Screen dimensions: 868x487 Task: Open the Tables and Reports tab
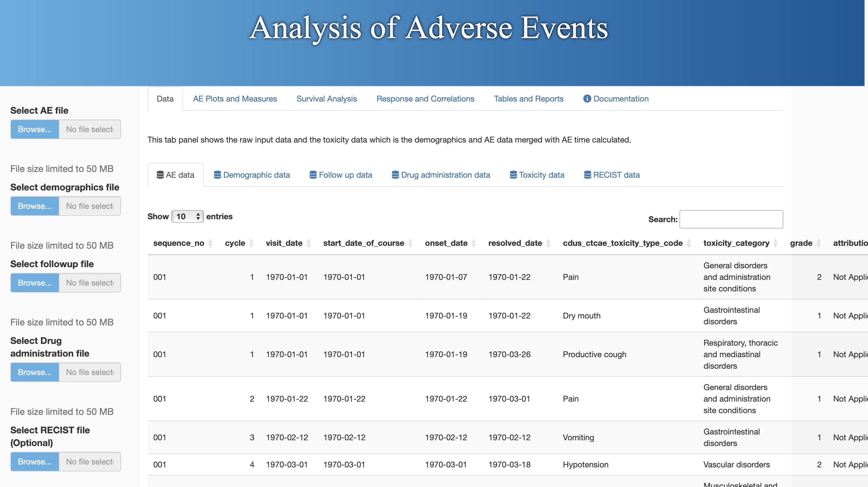[x=528, y=98]
